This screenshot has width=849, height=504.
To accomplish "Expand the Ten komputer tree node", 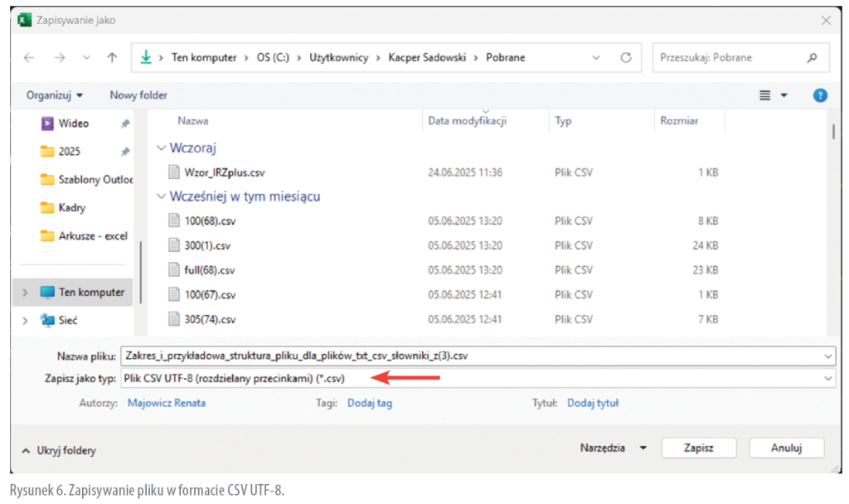I will coord(25,293).
